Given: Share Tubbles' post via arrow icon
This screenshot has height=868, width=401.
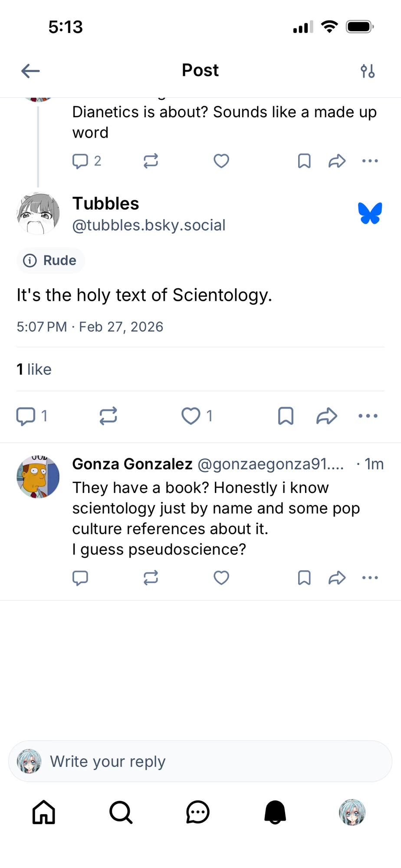Looking at the screenshot, I should tap(326, 416).
